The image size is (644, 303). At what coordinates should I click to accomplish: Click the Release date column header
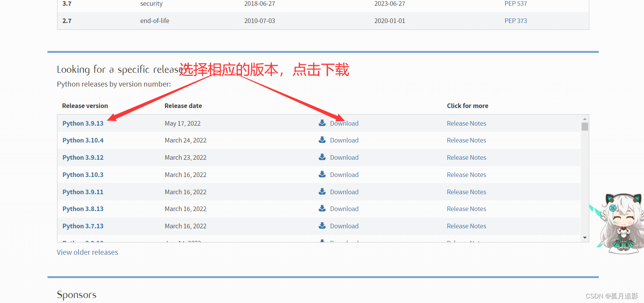pyautogui.click(x=183, y=106)
